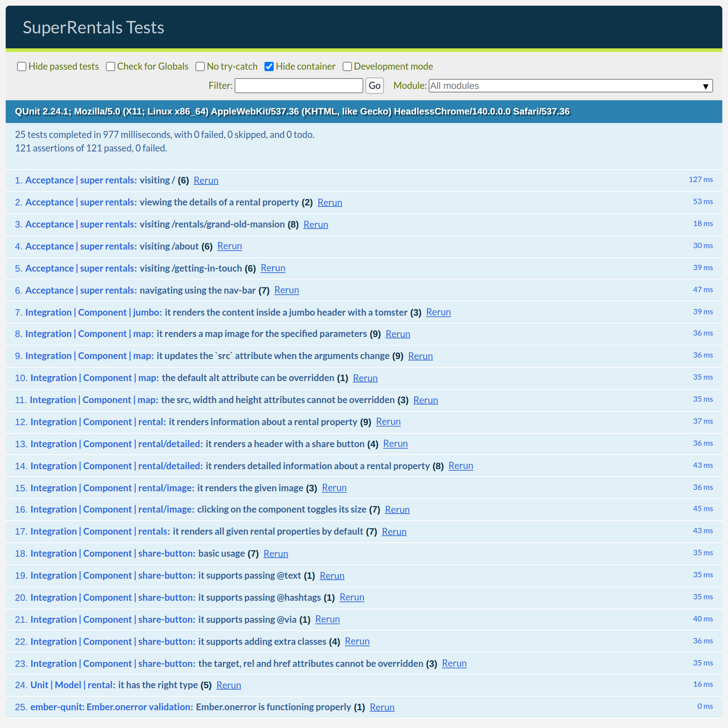Click the Filter text input field
This screenshot has width=728, height=728.
pyautogui.click(x=299, y=86)
